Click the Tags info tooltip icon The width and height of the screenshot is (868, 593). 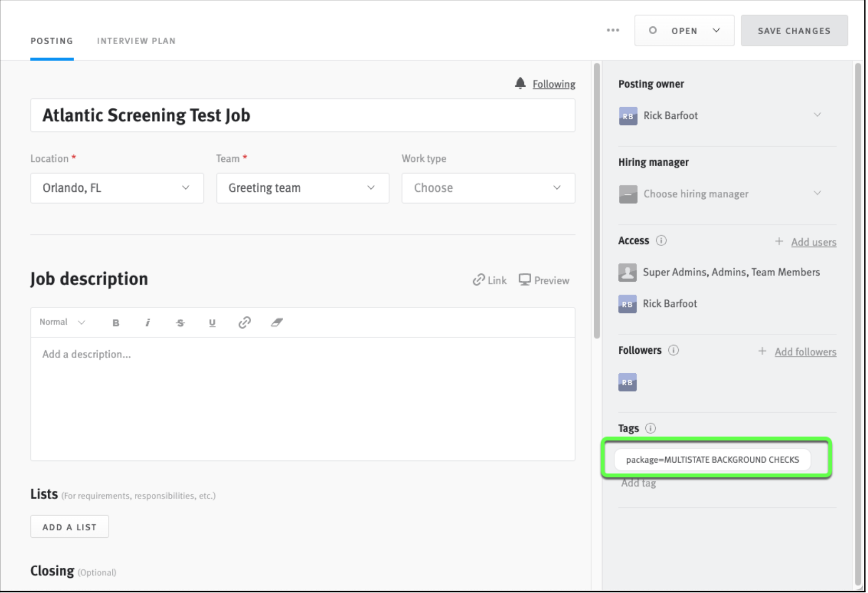[650, 428]
